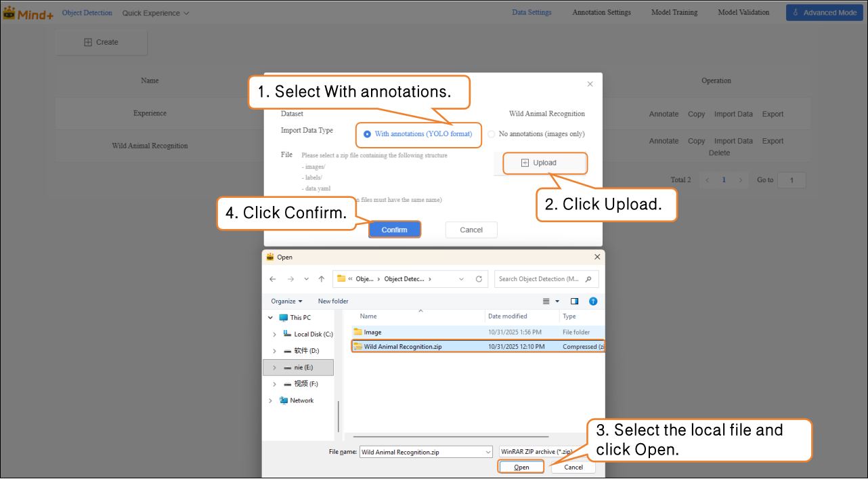868x479 pixels.
Task: Open the Organize dropdown menu
Action: 286,301
